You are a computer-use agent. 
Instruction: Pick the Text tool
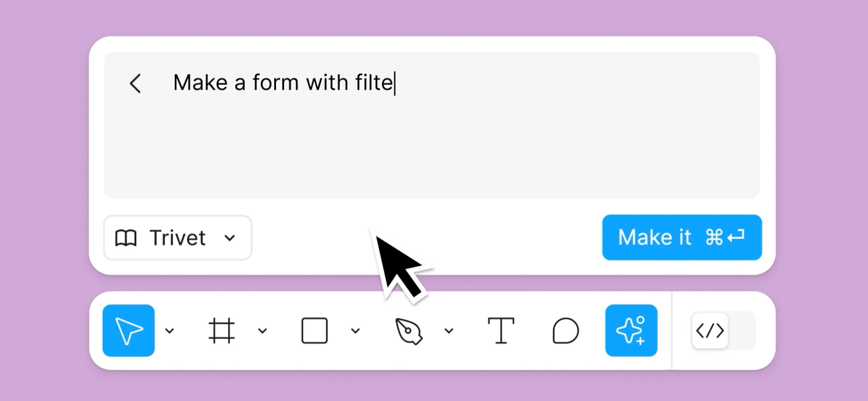(x=501, y=330)
